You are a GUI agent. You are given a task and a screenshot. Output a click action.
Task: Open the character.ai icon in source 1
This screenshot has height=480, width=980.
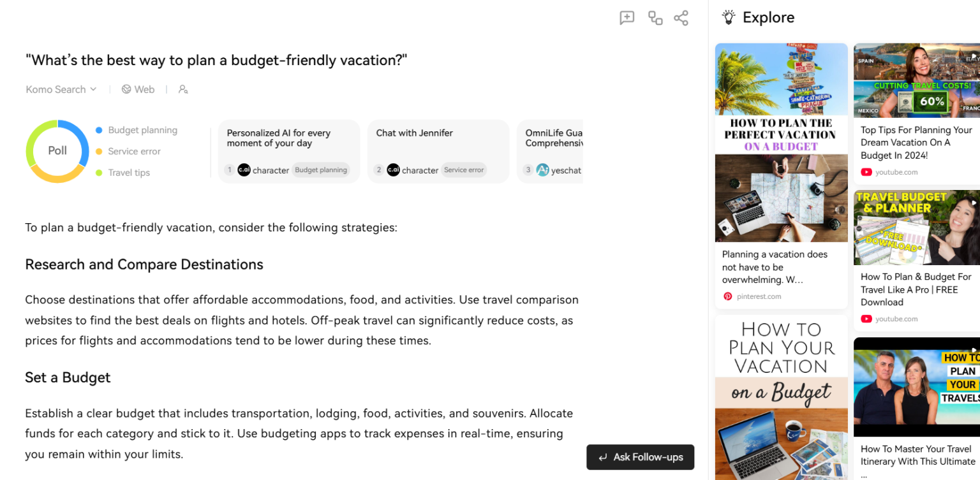pos(244,170)
